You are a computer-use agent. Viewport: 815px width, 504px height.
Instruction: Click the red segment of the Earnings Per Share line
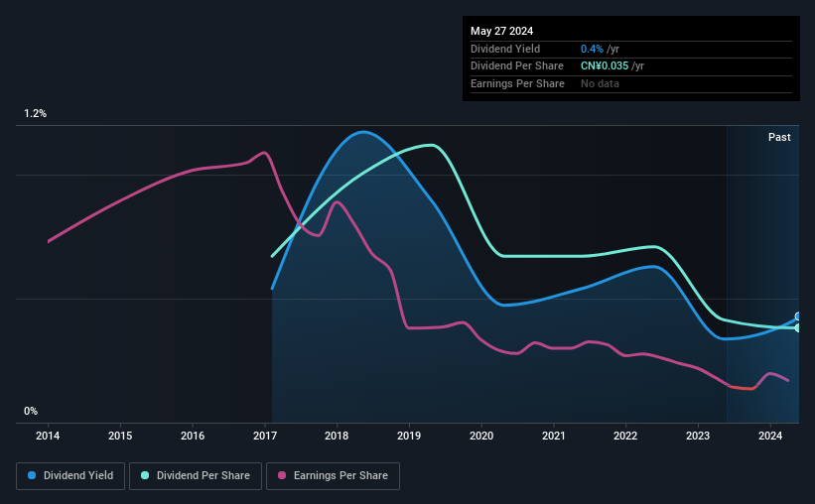coord(742,388)
